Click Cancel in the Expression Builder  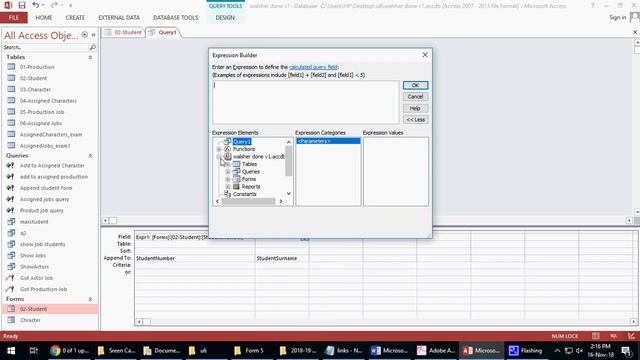[415, 97]
